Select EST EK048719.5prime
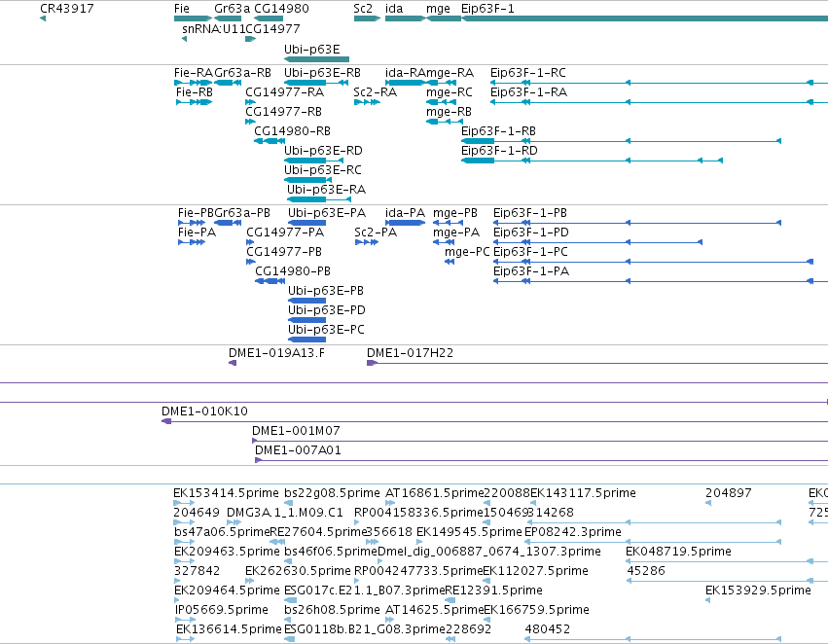This screenshot has width=828, height=644. [678, 553]
